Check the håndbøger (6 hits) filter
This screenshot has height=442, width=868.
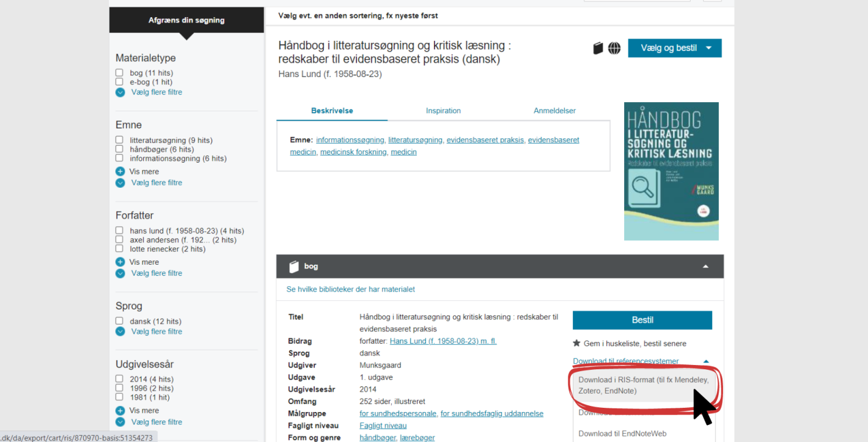(x=119, y=150)
